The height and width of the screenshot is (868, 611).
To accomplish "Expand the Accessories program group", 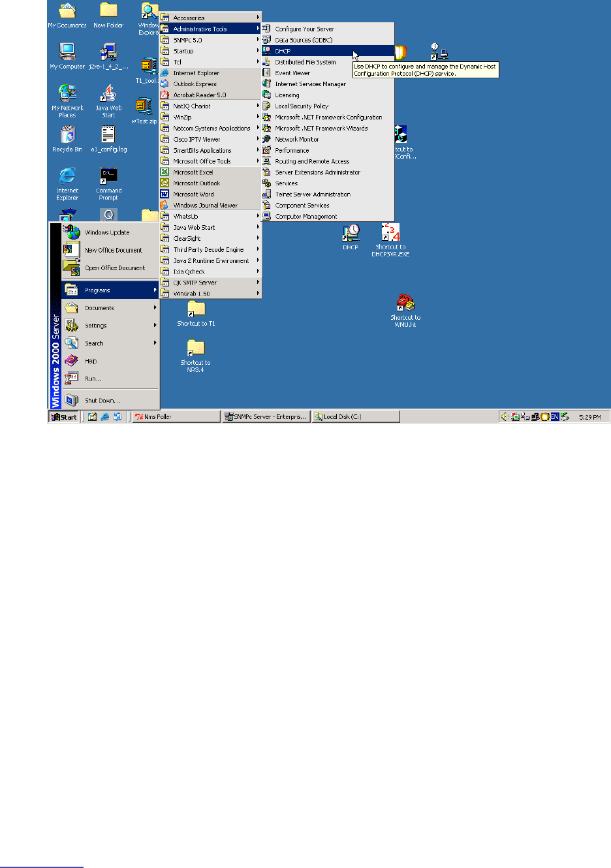I will click(x=211, y=18).
